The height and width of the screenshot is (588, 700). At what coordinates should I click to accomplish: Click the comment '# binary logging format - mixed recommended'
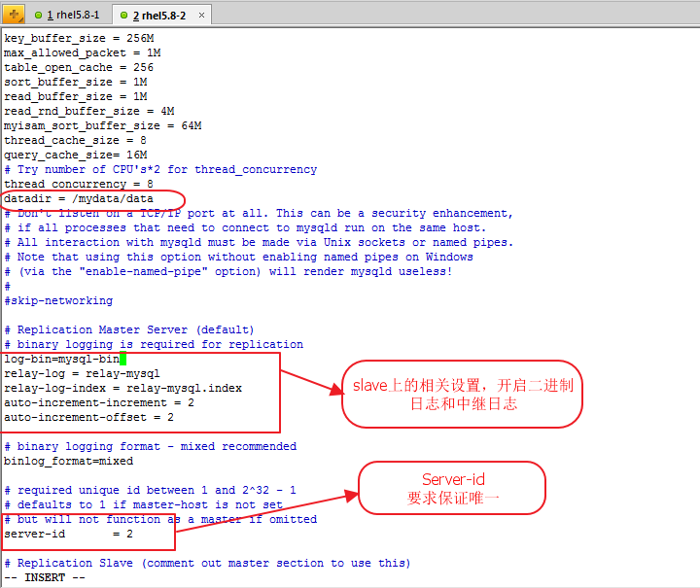pos(151,447)
